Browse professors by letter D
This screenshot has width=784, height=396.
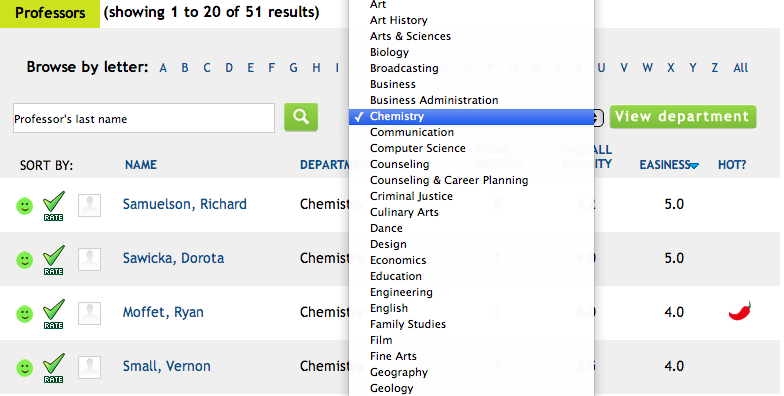click(229, 68)
